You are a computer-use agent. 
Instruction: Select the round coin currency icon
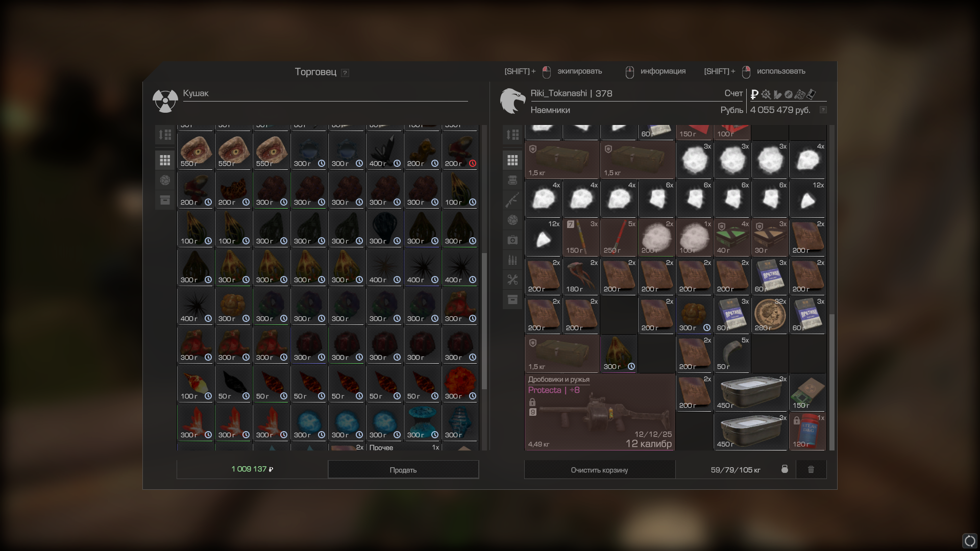point(789,94)
